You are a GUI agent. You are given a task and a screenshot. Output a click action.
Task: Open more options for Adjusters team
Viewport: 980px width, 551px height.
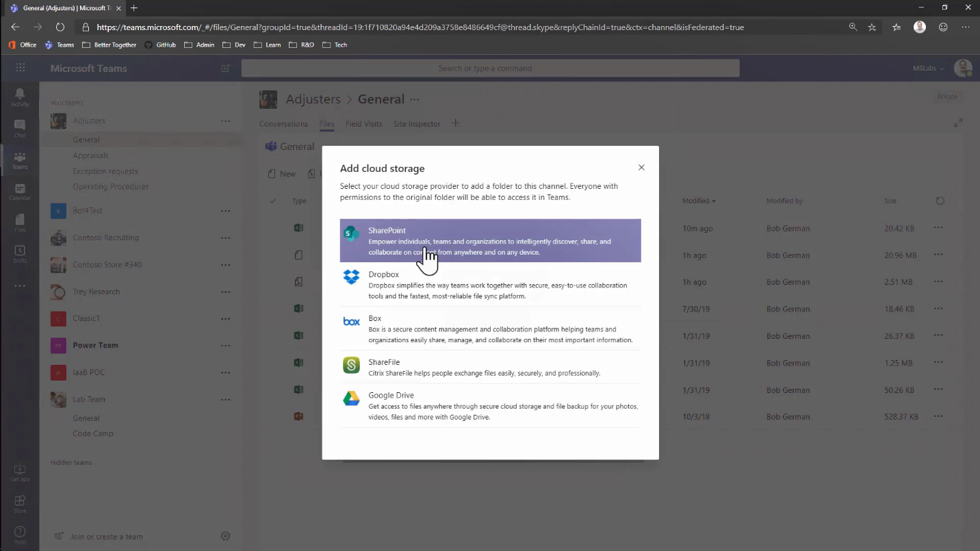click(225, 121)
